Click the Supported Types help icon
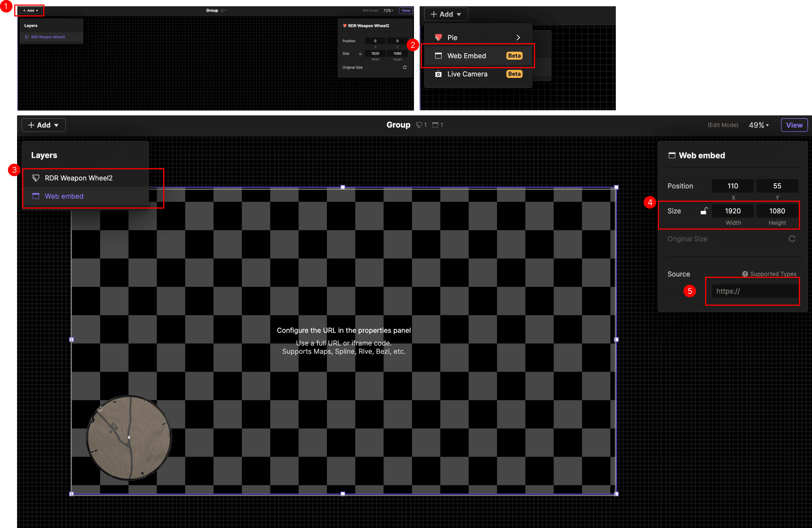812x528 pixels. tap(745, 274)
